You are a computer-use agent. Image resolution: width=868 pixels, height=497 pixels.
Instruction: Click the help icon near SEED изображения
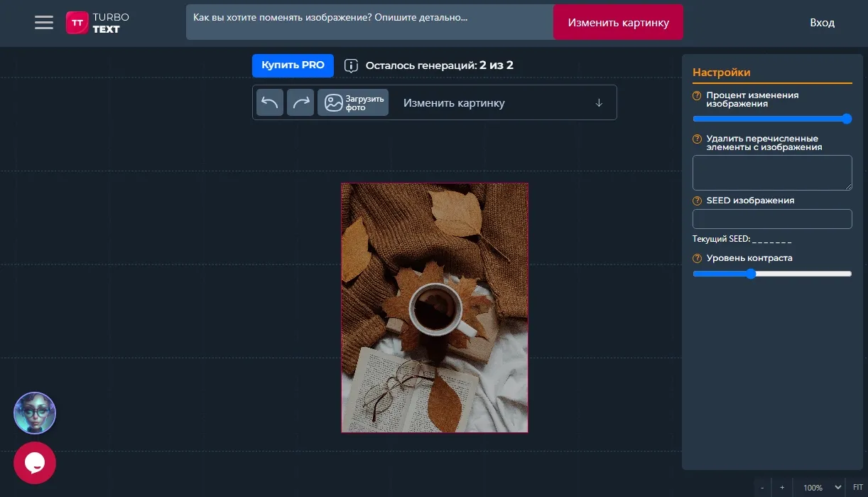coord(696,201)
